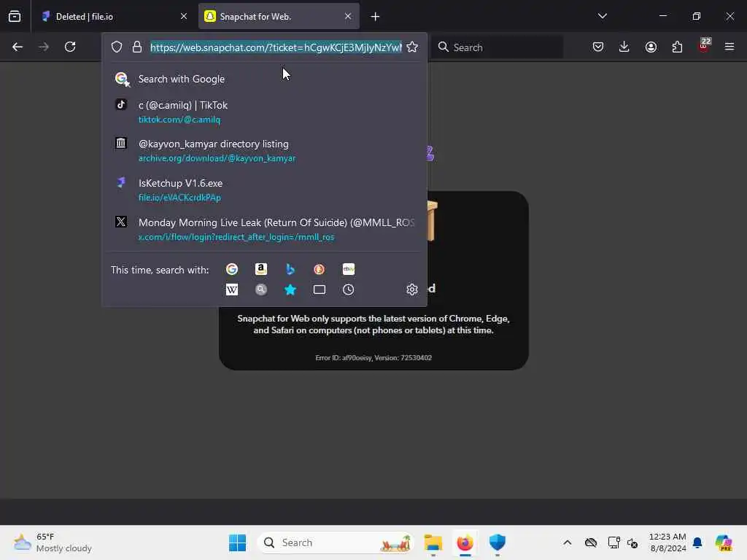The height and width of the screenshot is (560, 747).
Task: Open the OneDrive cloud tray icon
Action: click(591, 542)
